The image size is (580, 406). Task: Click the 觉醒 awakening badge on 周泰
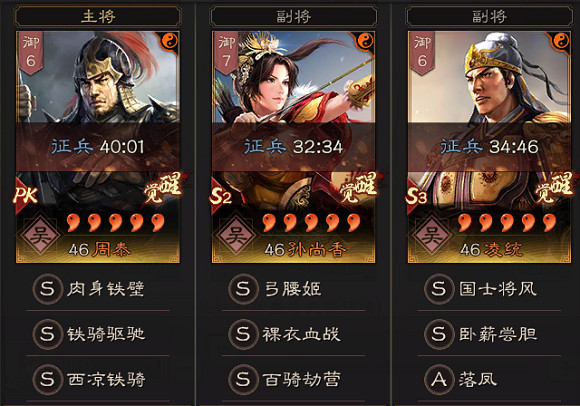(163, 187)
